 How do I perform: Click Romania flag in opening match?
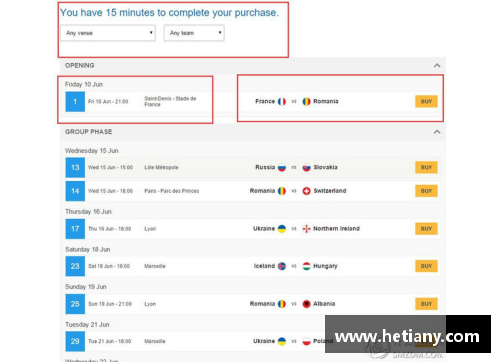coord(306,101)
